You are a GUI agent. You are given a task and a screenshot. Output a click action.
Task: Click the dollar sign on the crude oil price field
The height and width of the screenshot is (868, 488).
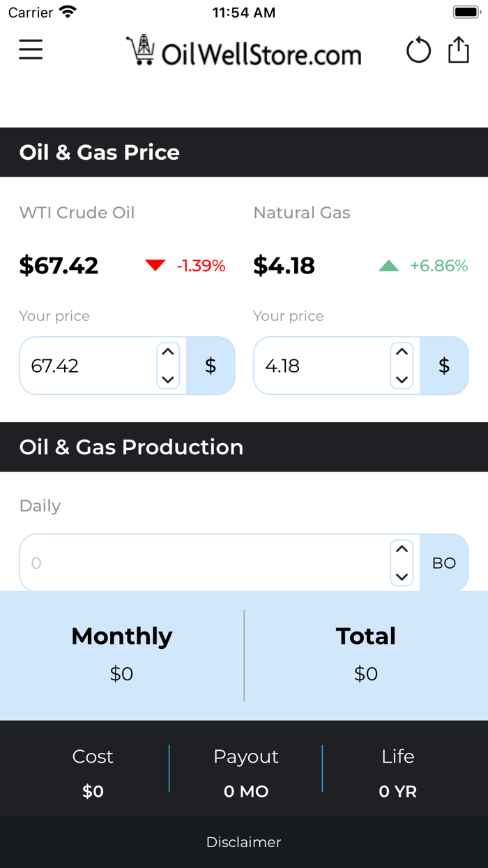coord(211,365)
